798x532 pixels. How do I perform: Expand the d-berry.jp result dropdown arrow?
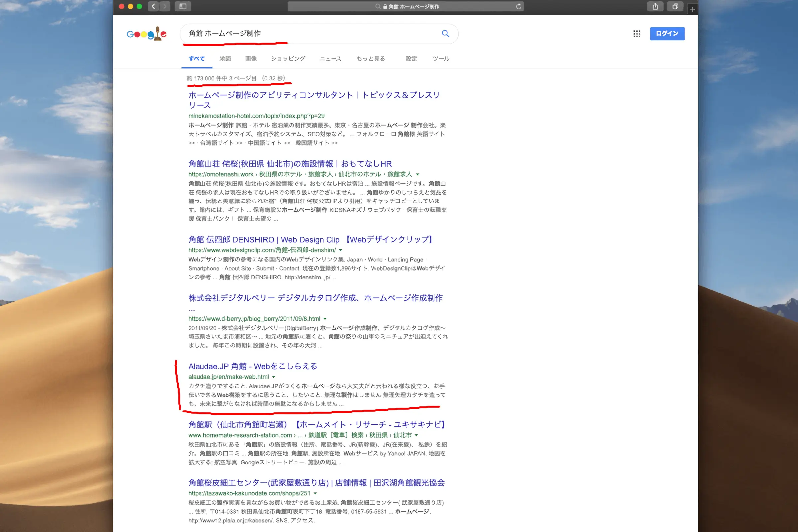click(325, 319)
